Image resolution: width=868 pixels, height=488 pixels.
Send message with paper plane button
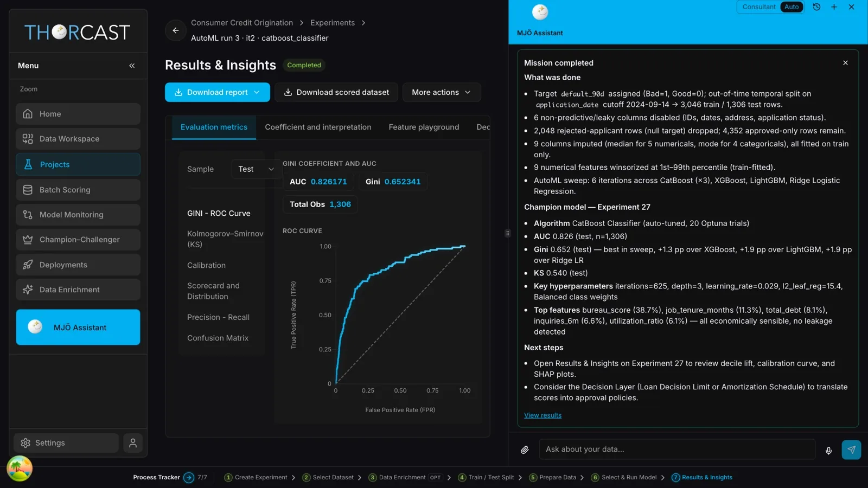point(851,450)
